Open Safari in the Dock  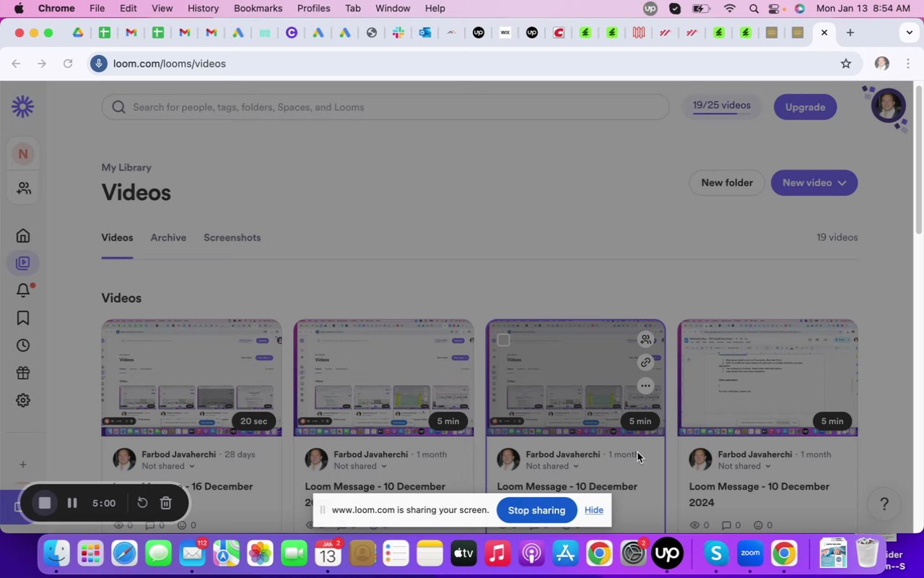click(124, 554)
